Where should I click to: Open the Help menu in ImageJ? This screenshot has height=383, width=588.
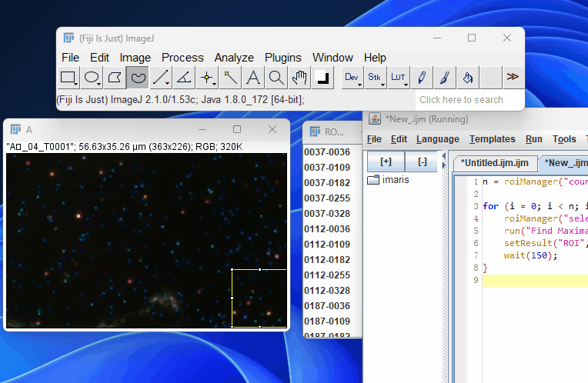point(375,58)
